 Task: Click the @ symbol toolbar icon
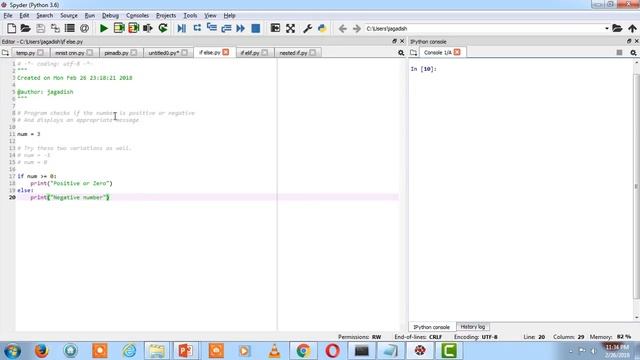tap(84, 28)
